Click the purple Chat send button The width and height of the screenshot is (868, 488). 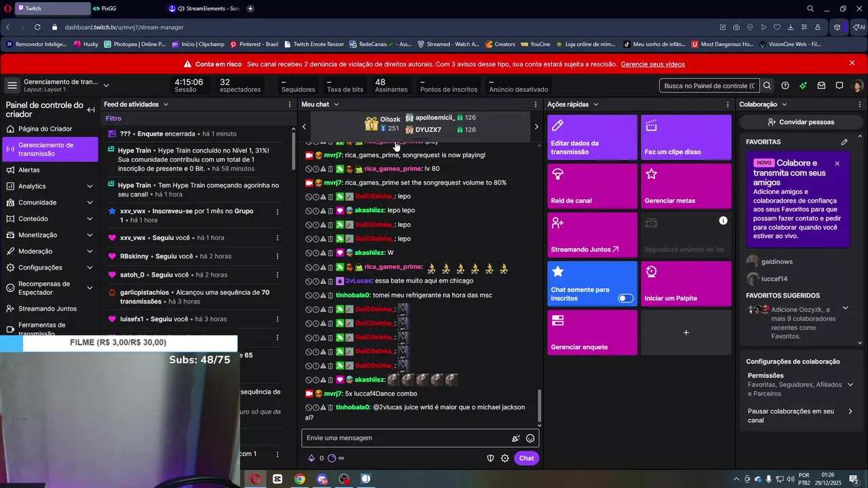point(526,458)
